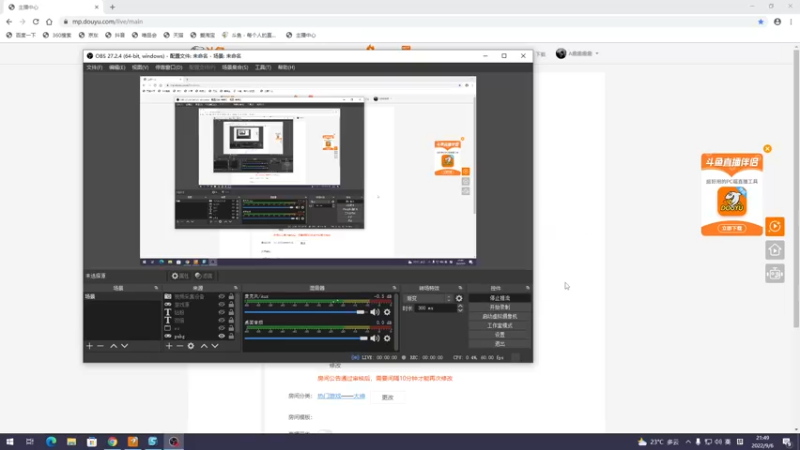Close the Douyu 直播伴侣 ad with the X

[767, 149]
